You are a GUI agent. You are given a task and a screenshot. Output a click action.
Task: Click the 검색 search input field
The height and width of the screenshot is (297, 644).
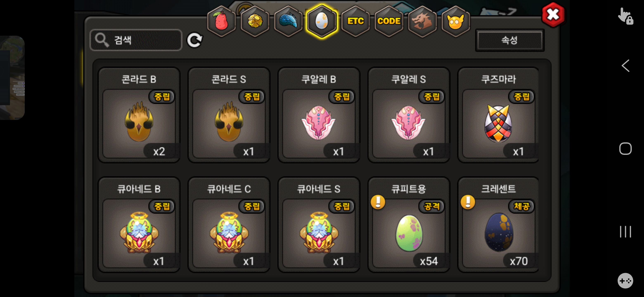[x=136, y=40]
